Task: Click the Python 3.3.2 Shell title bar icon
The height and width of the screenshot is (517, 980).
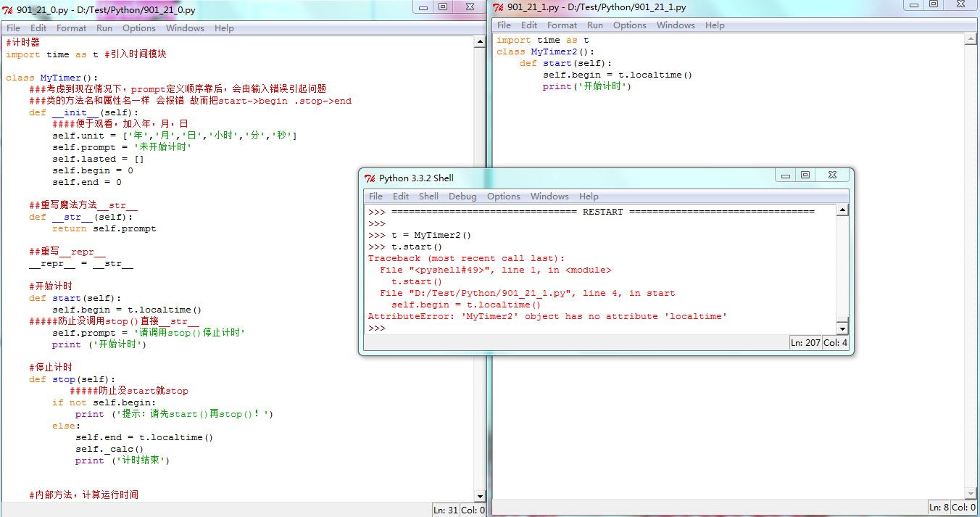Action: click(370, 178)
